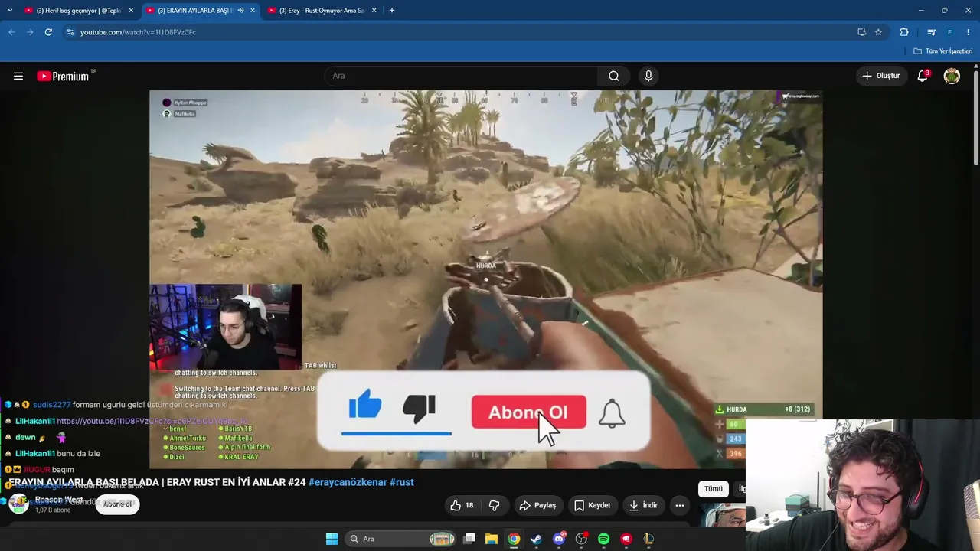Viewport: 980px width, 551px height.
Task: Open the Reason West channel avatar
Action: [x=18, y=504]
